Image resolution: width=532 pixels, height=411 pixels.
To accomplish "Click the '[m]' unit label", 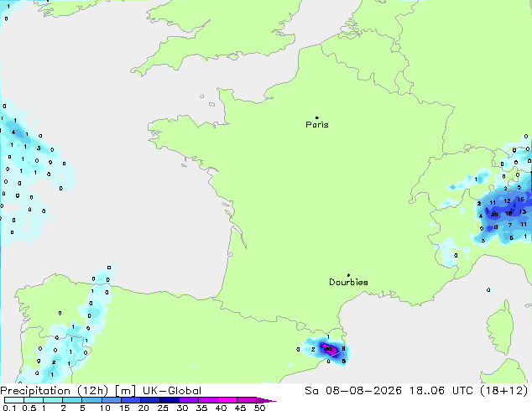I will click(x=125, y=391).
